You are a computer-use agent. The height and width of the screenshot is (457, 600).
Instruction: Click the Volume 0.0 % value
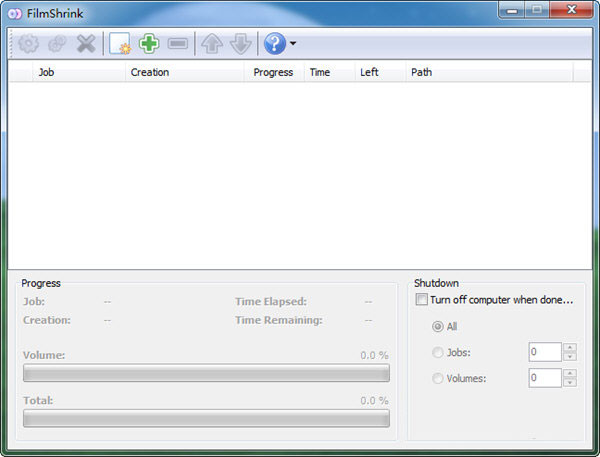[374, 356]
